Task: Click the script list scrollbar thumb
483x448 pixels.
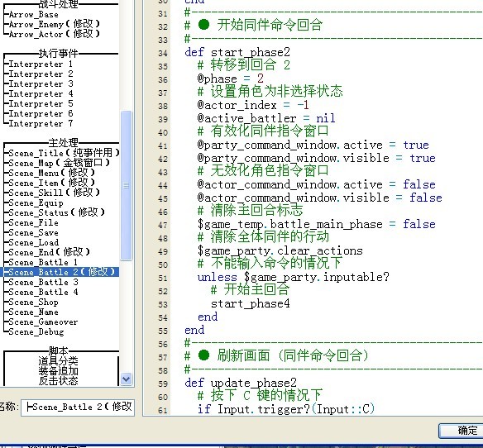Action: [x=127, y=186]
